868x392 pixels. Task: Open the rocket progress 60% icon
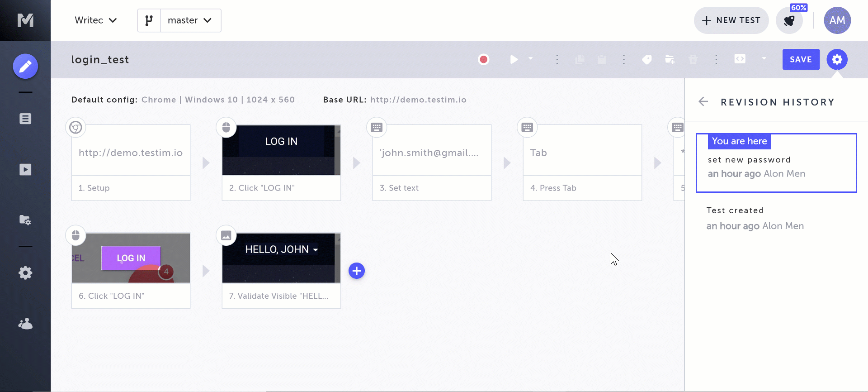pyautogui.click(x=789, y=21)
